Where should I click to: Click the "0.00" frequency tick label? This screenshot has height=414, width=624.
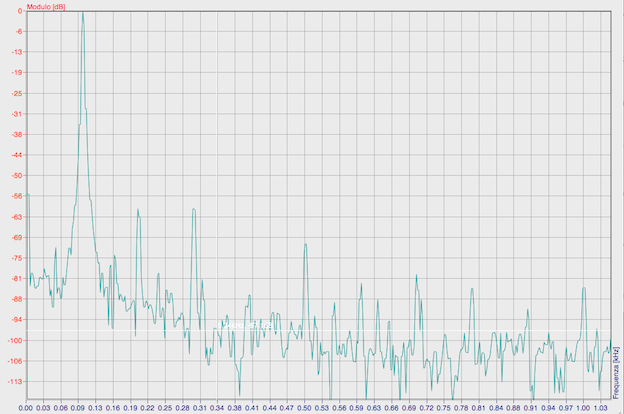pos(26,408)
